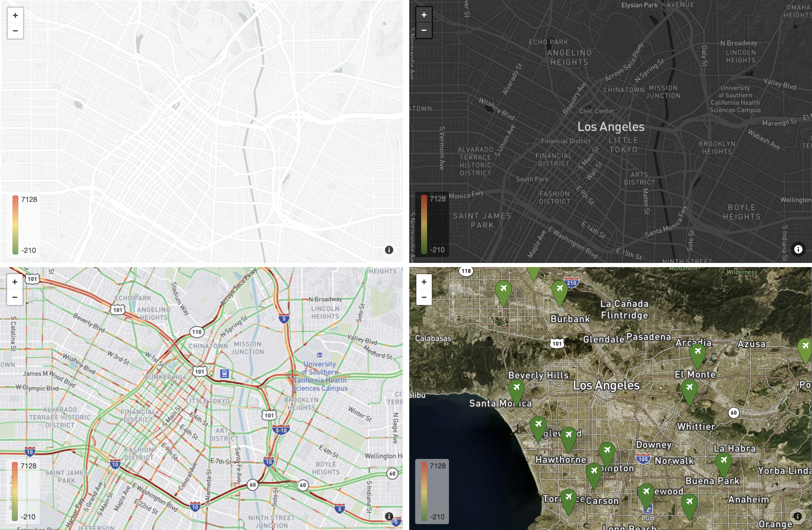Click the zoom in button on satellite map

[x=424, y=282]
